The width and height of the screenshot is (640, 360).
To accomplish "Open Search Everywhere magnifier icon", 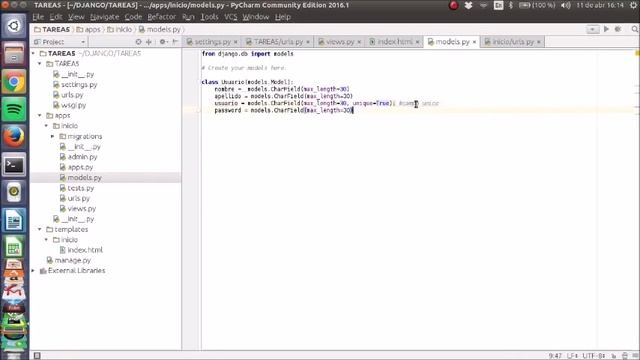I will (x=635, y=29).
